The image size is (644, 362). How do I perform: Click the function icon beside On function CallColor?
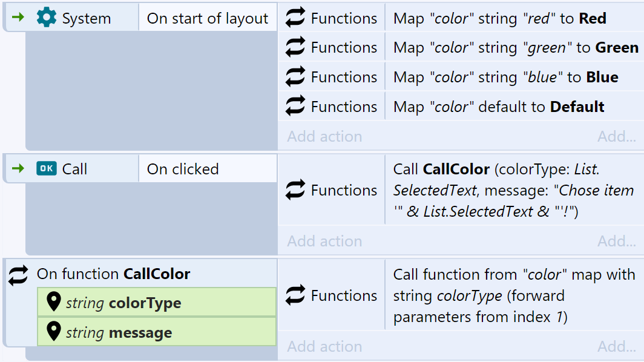(x=19, y=275)
